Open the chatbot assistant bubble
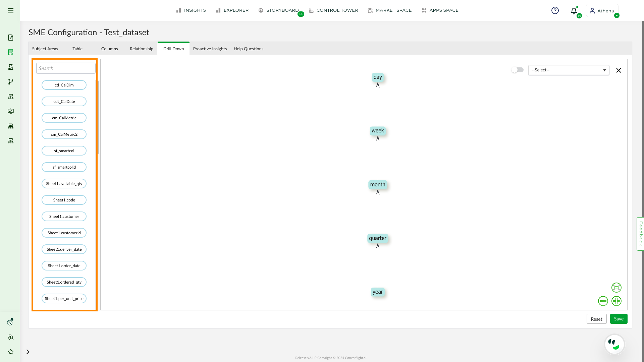This screenshot has height=362, width=644. coord(614,344)
